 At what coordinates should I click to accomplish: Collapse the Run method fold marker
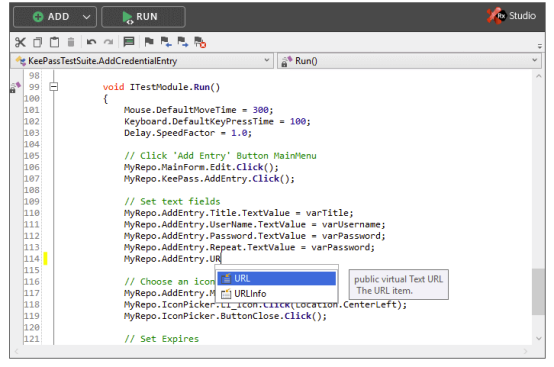[54, 87]
